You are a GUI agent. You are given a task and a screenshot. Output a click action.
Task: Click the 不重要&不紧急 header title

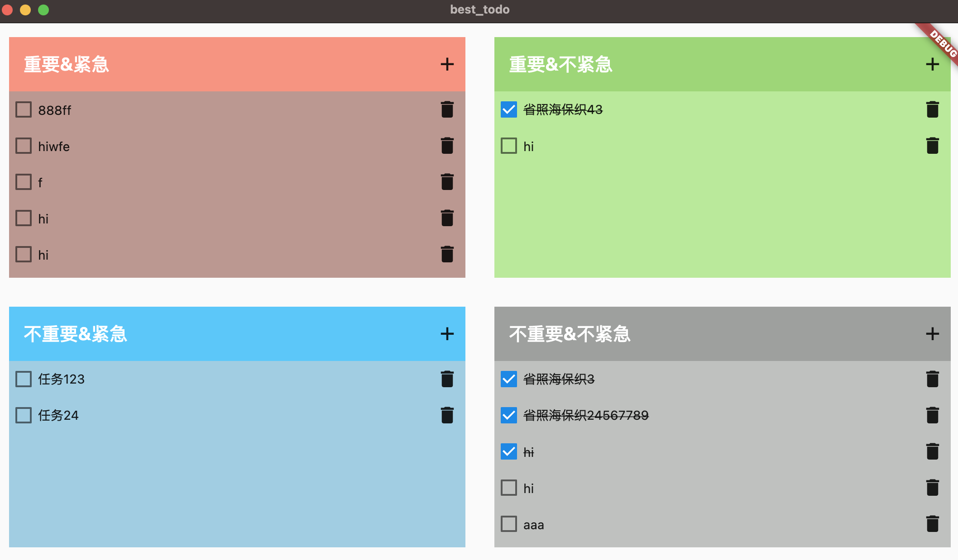tap(569, 334)
